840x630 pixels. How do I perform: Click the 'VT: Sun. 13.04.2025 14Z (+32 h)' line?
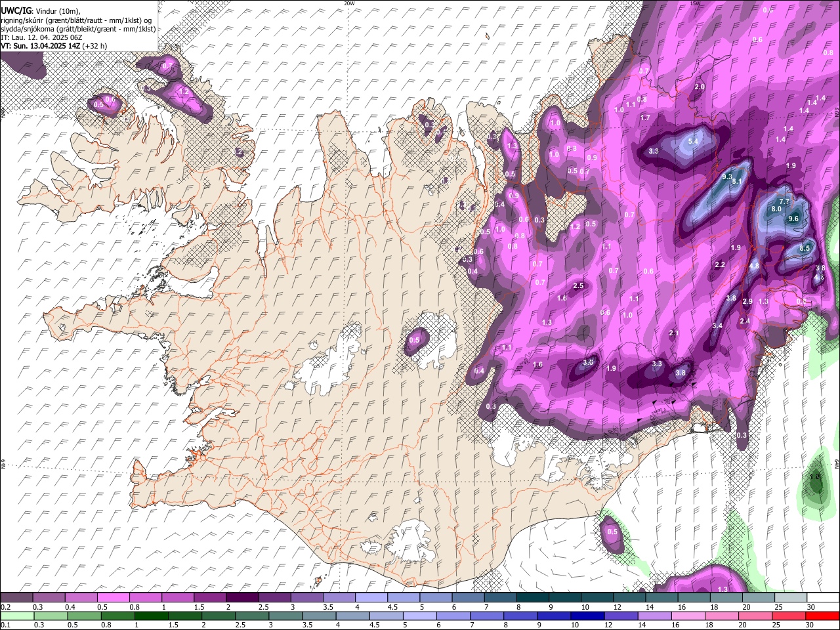tap(54, 46)
